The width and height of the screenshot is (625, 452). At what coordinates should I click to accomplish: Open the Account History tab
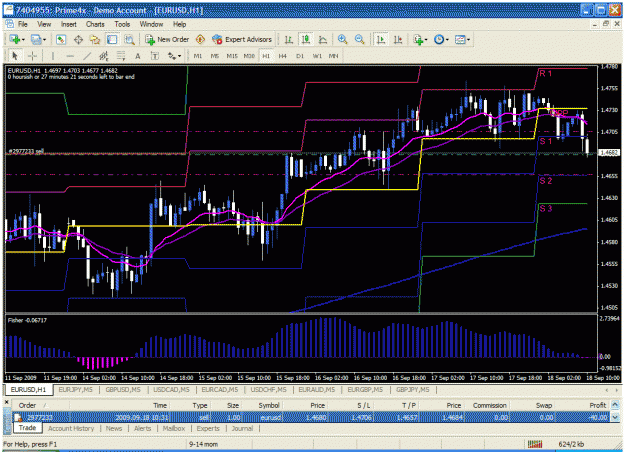[71, 428]
